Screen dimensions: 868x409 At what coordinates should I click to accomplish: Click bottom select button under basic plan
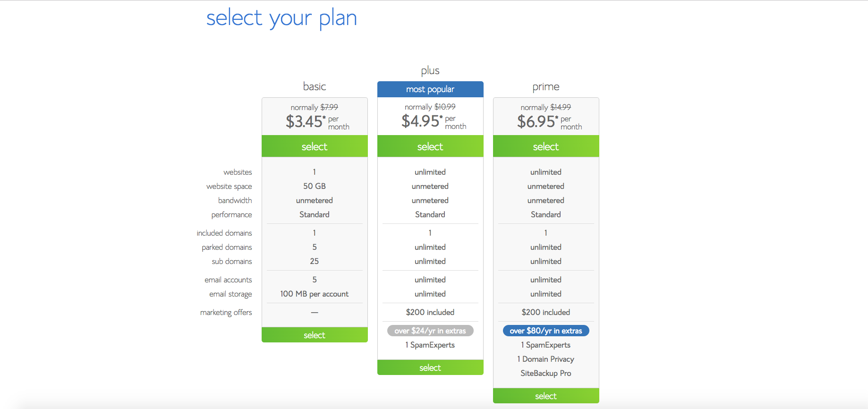coord(315,335)
